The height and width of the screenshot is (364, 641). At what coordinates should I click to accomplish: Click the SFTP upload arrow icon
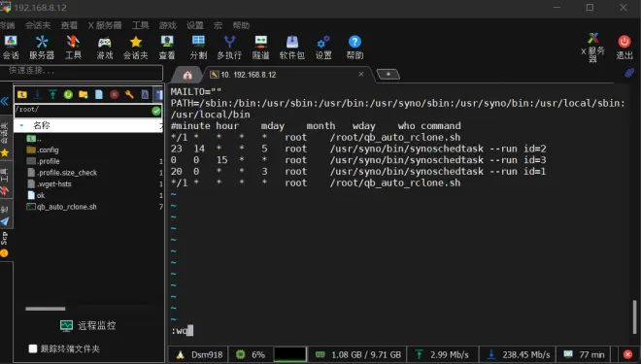coord(52,94)
